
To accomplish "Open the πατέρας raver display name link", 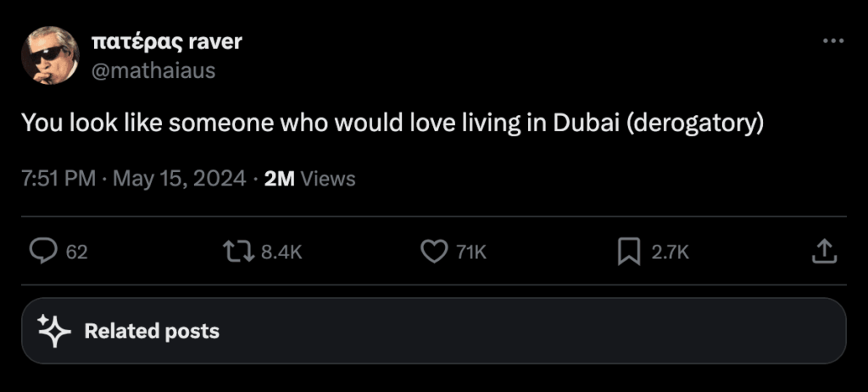I will tap(165, 42).
